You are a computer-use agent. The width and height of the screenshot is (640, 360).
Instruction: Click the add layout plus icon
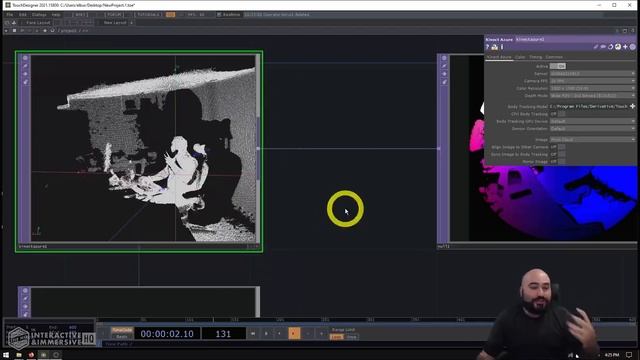131,22
